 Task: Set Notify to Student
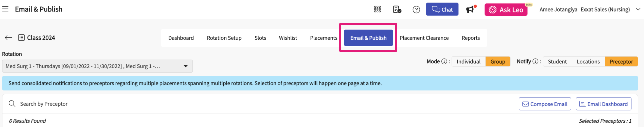tap(557, 62)
